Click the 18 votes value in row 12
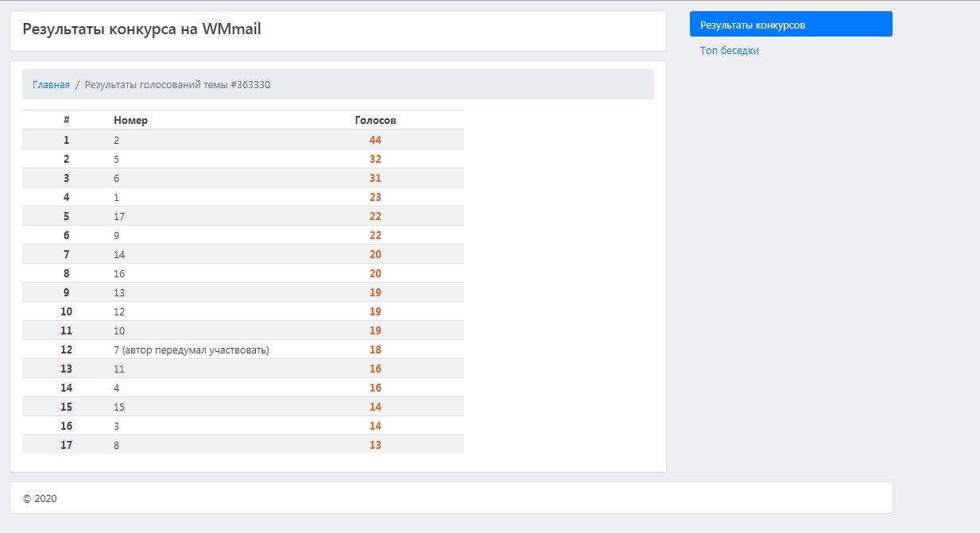 click(x=375, y=350)
